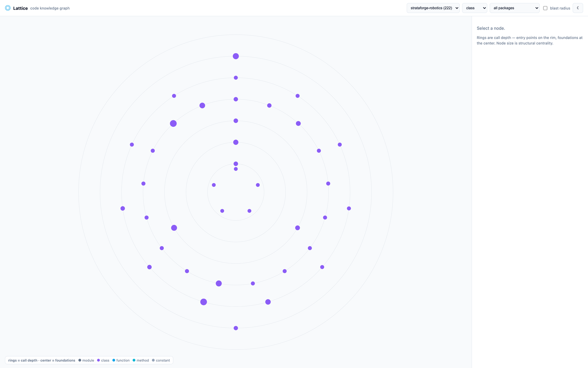
Task: Click the constant legend entry
Action: point(161,360)
